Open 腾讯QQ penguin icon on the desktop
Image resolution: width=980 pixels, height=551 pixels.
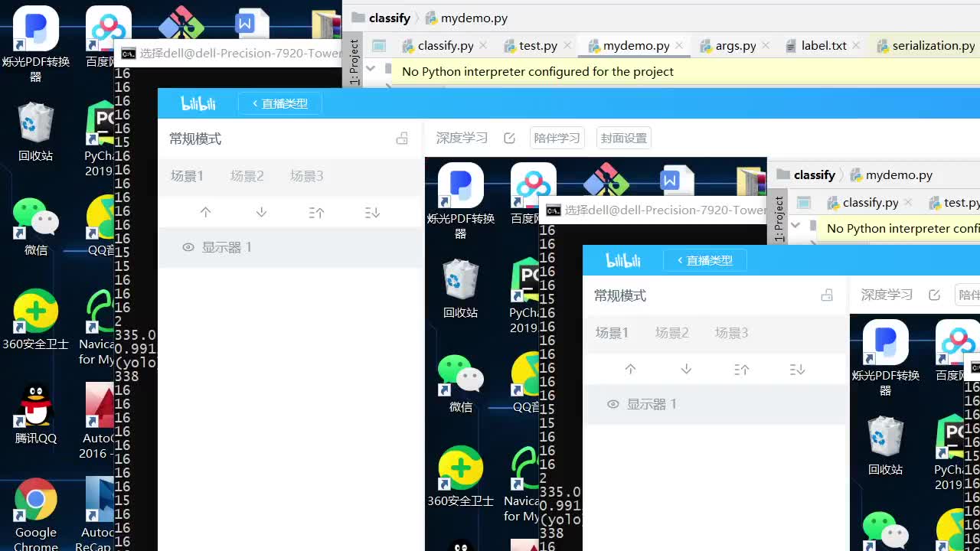click(36, 414)
